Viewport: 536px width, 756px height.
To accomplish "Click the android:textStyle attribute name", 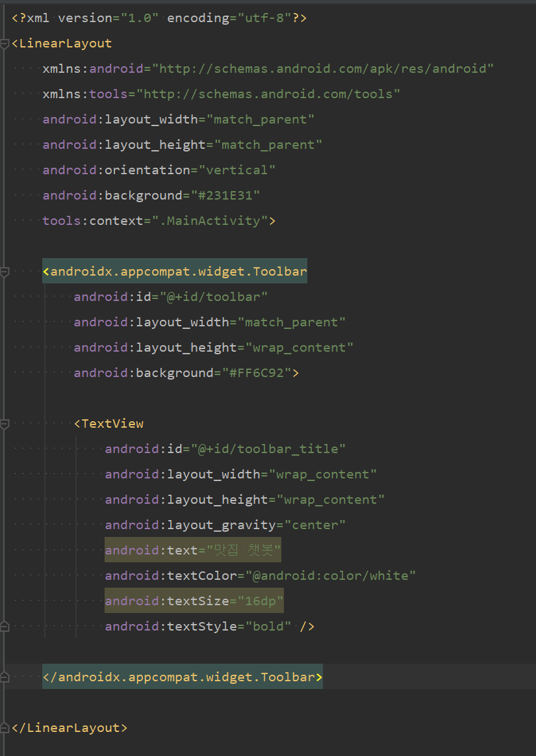I will [171, 626].
